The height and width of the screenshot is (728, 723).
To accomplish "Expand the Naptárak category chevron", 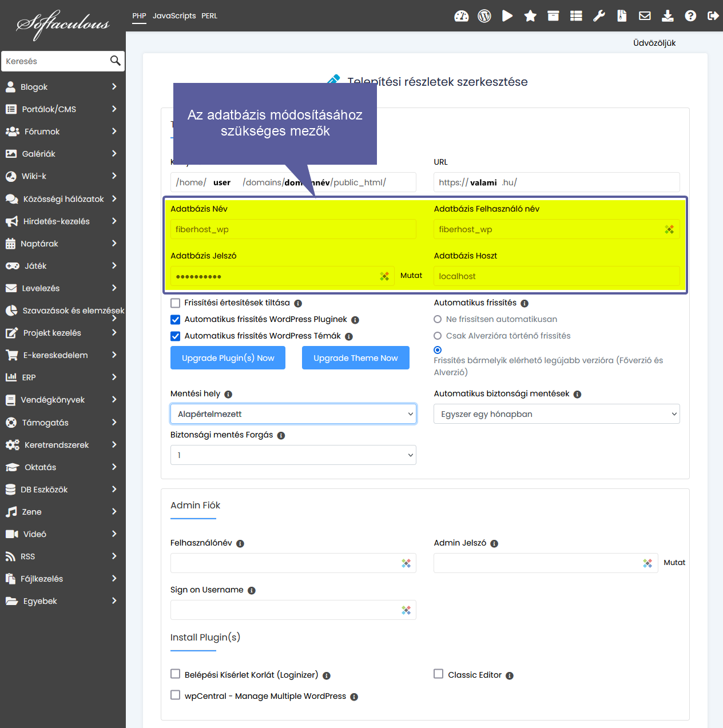I will pos(114,243).
